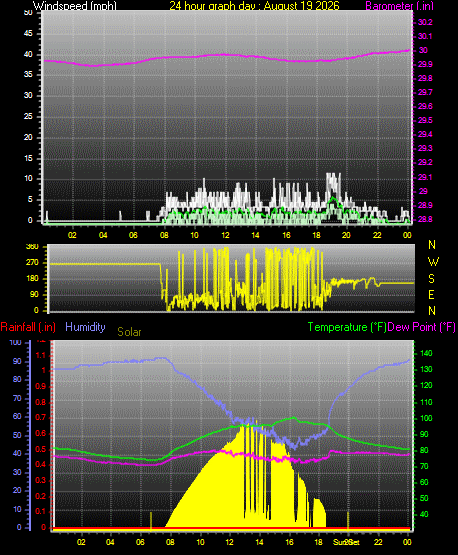Viewport: 458px width, 555px height.
Task: Click the '29.9' barometer axis value
Action: (425, 64)
